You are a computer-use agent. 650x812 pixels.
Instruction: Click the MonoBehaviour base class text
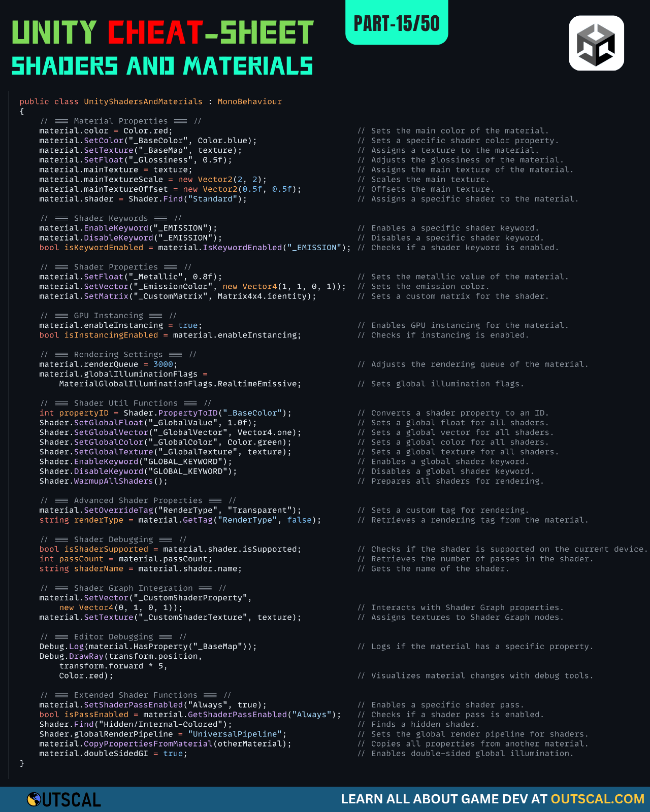[249, 101]
